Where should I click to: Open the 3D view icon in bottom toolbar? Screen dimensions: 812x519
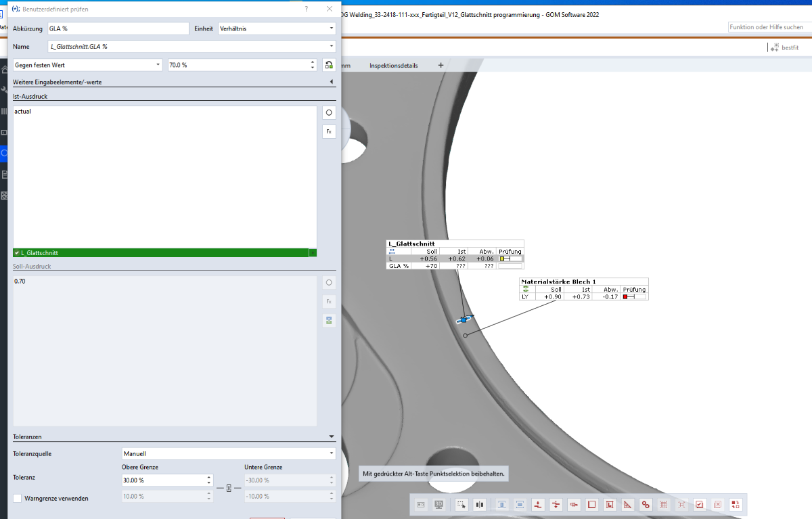click(438, 504)
